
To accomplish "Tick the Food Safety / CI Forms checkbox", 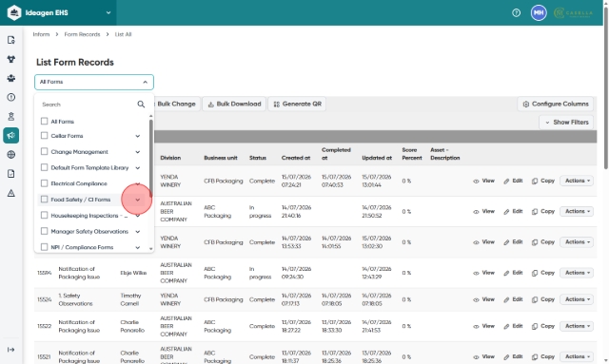I will (45, 199).
